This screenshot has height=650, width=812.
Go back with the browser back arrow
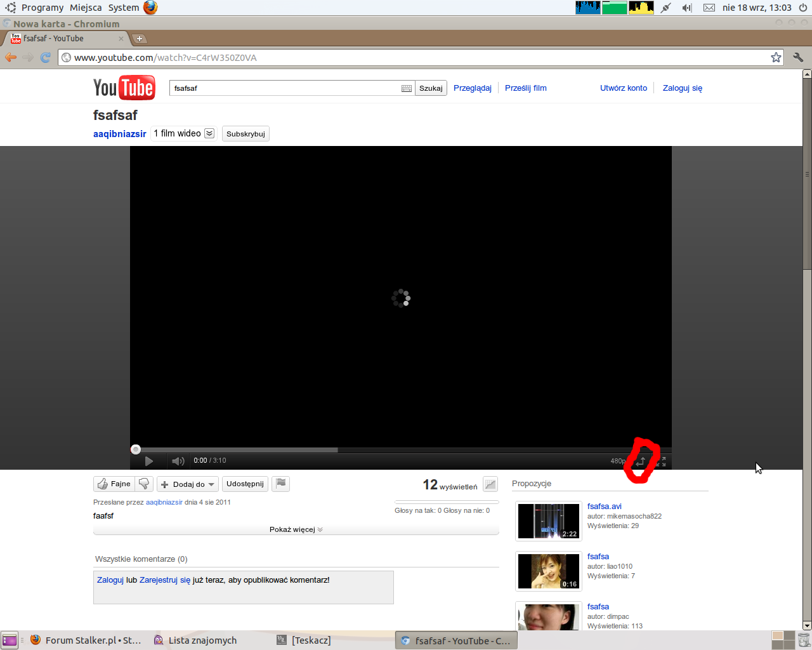(x=11, y=57)
